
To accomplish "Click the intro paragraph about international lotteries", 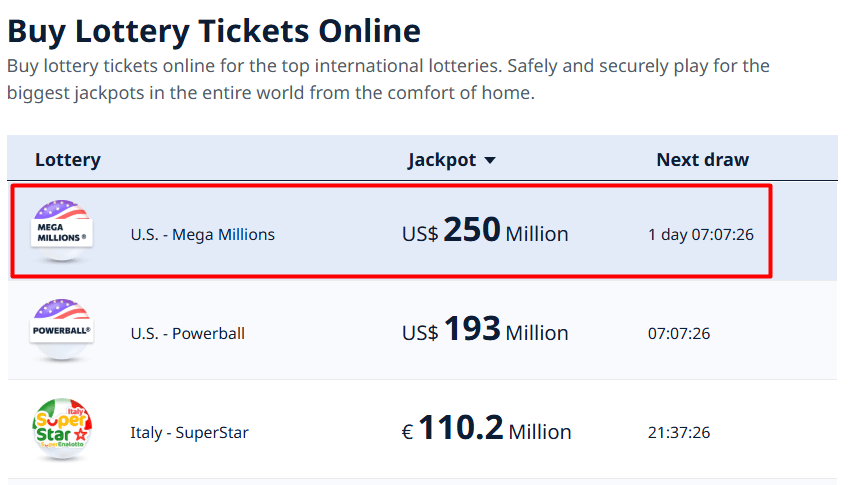I will point(388,80).
